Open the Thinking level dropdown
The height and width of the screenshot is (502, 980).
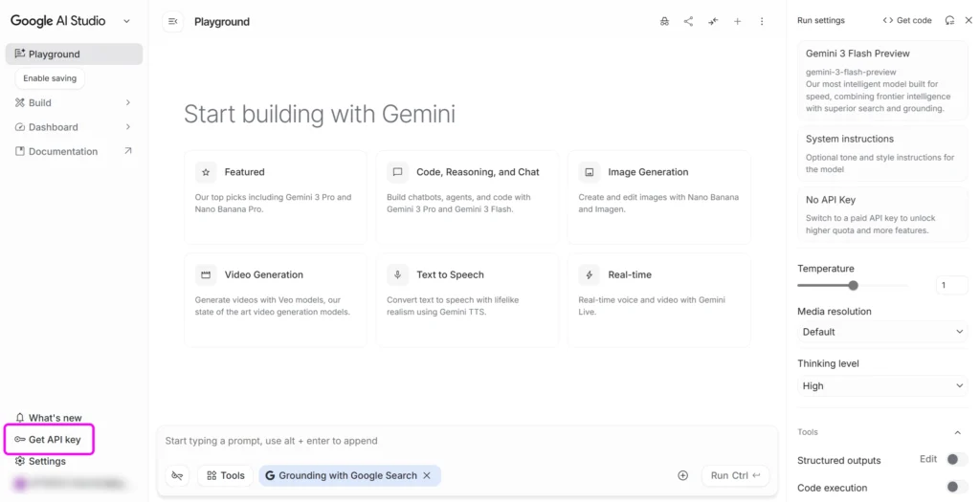pyautogui.click(x=881, y=386)
